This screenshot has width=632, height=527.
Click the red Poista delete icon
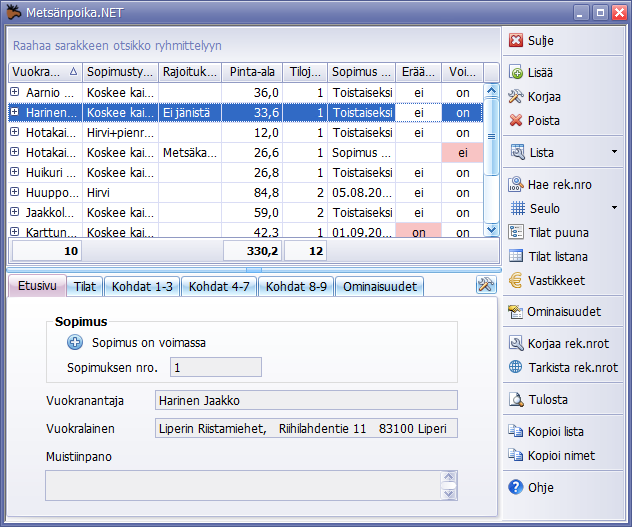coord(516,121)
